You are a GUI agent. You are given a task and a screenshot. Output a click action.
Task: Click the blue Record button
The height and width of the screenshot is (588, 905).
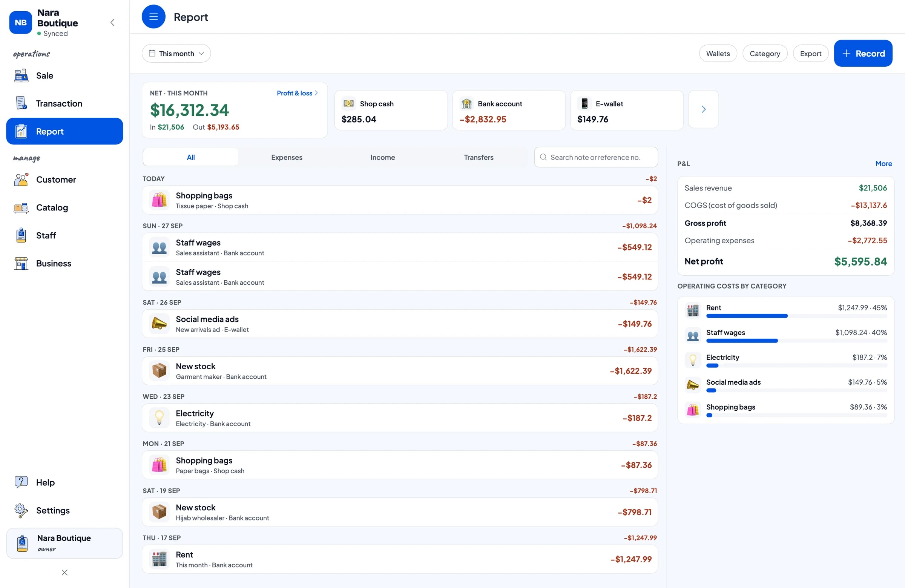(863, 53)
